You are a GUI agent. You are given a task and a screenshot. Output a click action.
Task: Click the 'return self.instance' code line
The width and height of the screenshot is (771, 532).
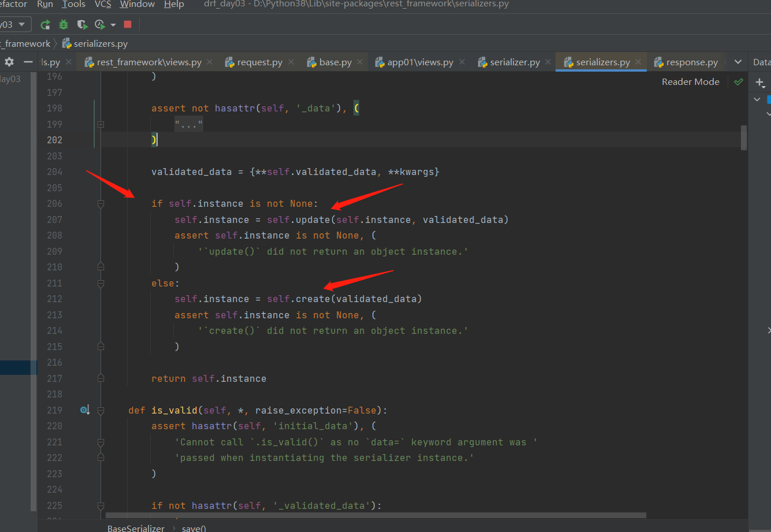(208, 378)
